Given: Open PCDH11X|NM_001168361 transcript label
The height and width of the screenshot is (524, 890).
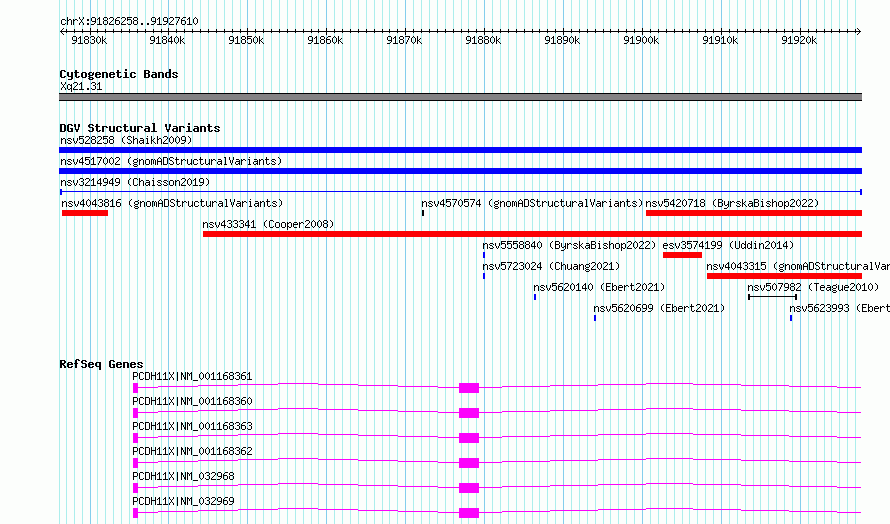Looking at the screenshot, I should click(192, 376).
